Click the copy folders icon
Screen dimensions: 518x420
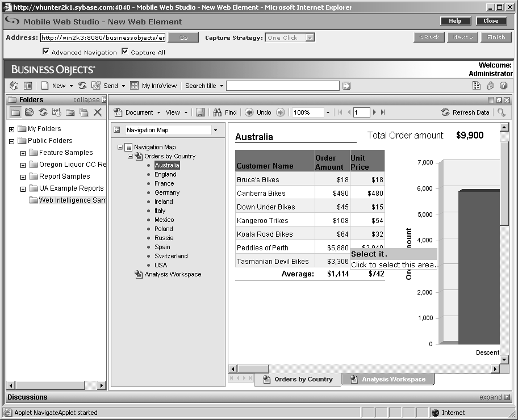84,112
